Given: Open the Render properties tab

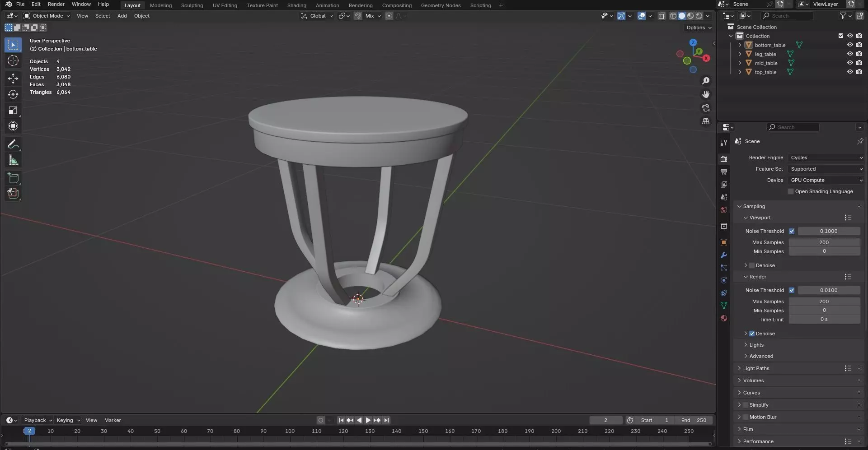Looking at the screenshot, I should [724, 159].
